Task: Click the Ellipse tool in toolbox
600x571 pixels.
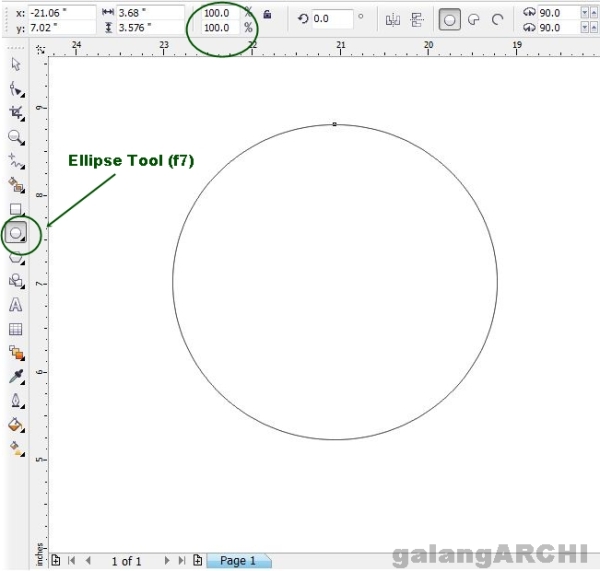Action: [16, 233]
